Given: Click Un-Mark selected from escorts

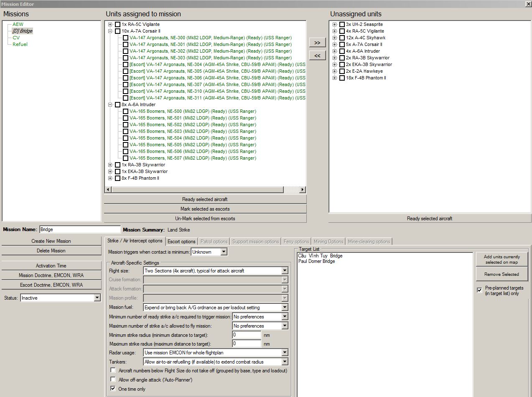Looking at the screenshot, I should pos(205,219).
